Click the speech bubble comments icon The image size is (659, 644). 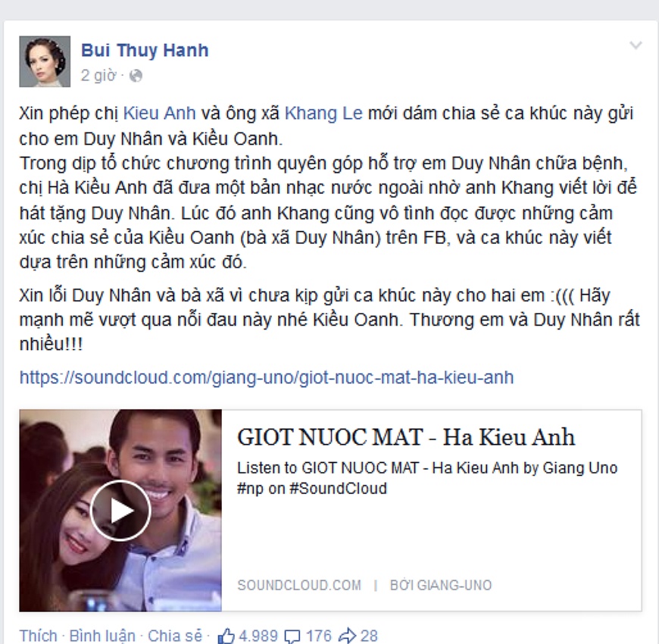(x=292, y=636)
